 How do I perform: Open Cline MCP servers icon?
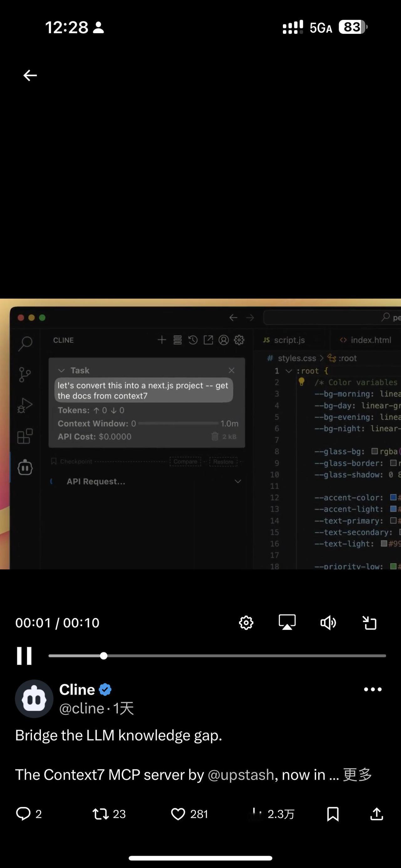point(177,340)
